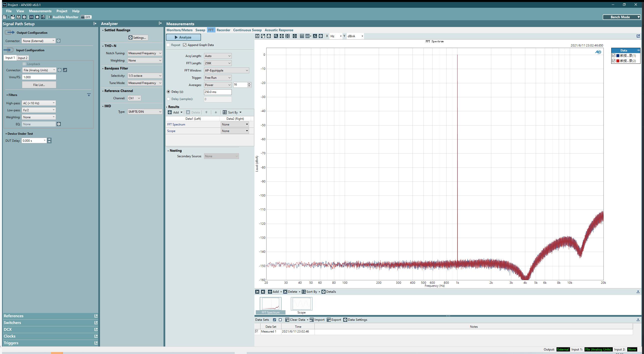
Task: Enable the Repeat checkbox
Action: pyautogui.click(x=168, y=45)
